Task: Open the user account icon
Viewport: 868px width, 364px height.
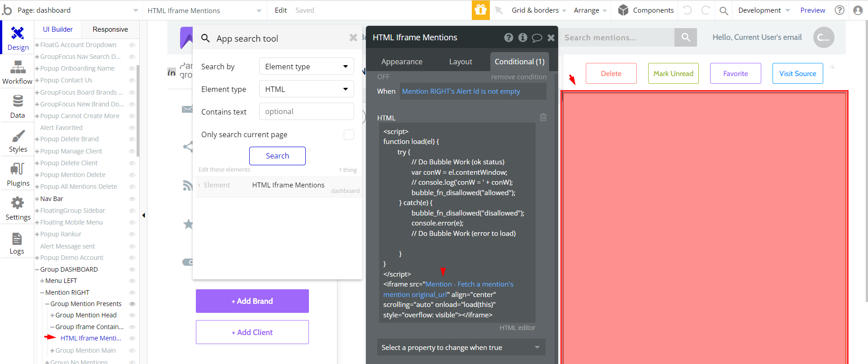Action: (858, 10)
